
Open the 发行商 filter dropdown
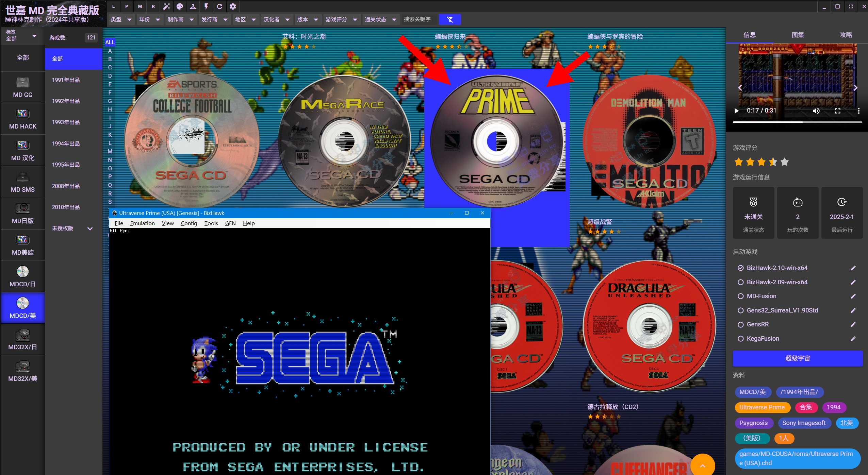tap(214, 19)
